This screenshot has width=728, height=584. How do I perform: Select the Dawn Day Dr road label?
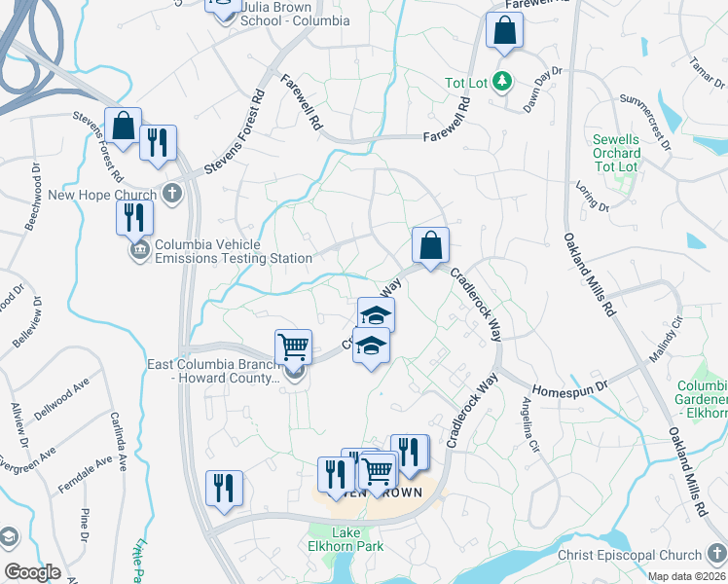[x=542, y=90]
